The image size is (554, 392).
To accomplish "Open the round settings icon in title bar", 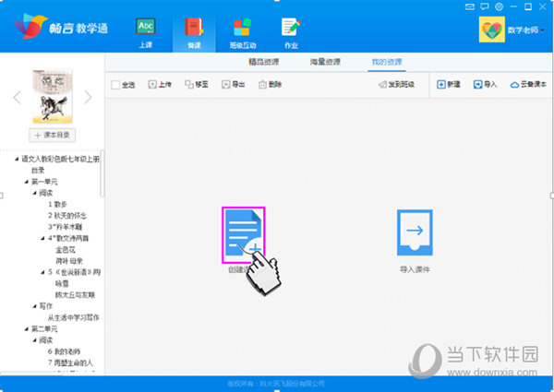I will click(x=499, y=6).
